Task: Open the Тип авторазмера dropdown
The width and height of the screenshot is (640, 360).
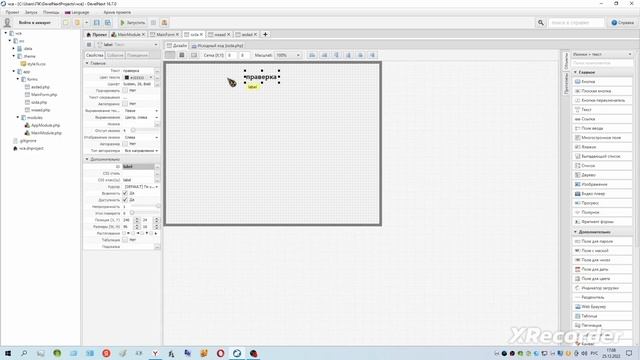Action: [141, 151]
